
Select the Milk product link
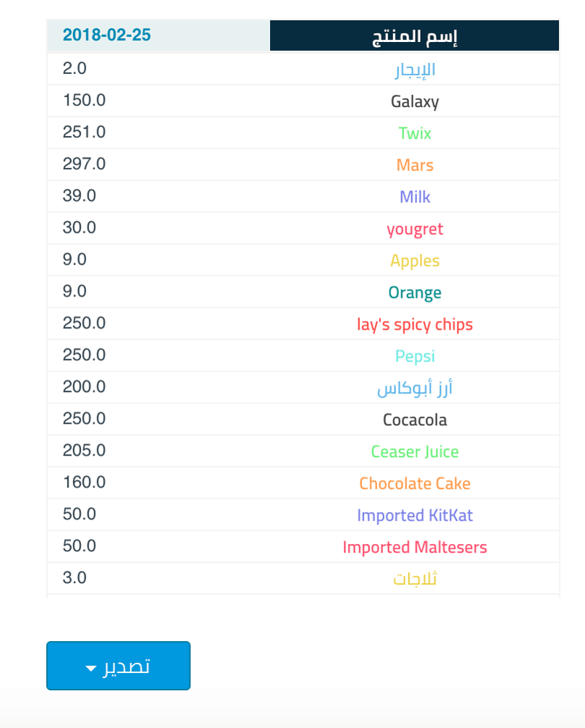(415, 197)
